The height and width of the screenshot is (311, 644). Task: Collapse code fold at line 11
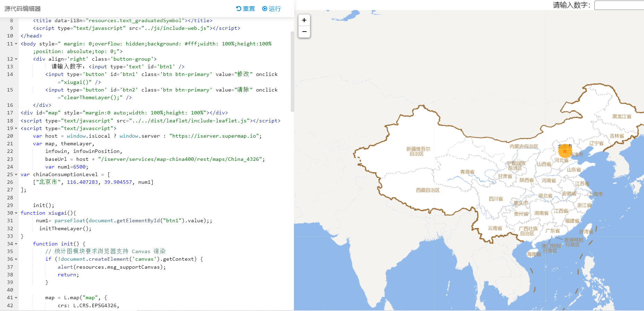point(16,44)
